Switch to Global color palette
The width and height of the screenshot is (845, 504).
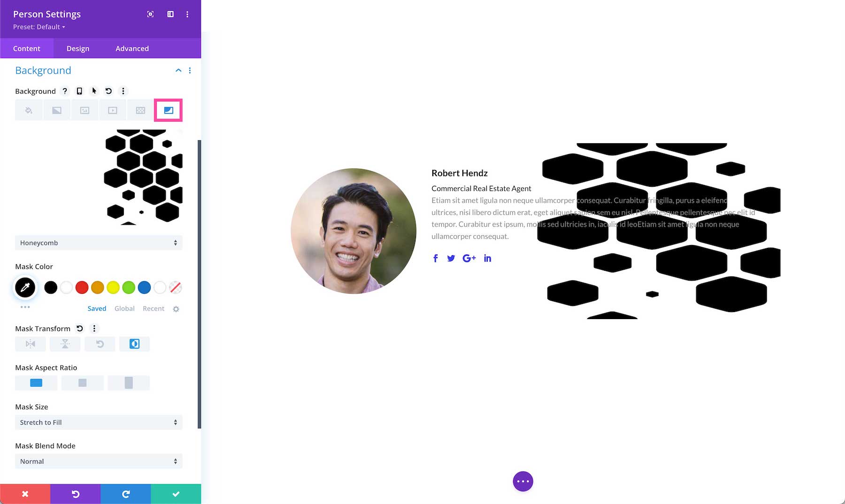tap(124, 308)
